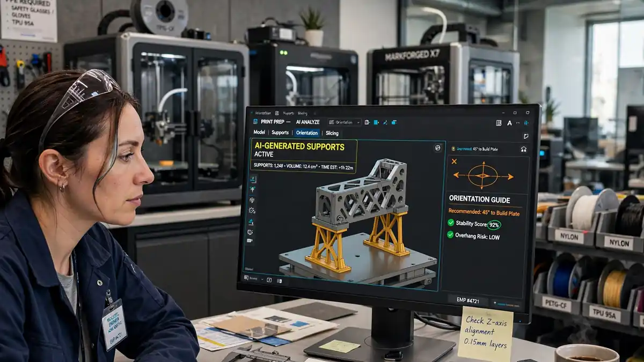Open the list panel icon left of A

coord(499,123)
